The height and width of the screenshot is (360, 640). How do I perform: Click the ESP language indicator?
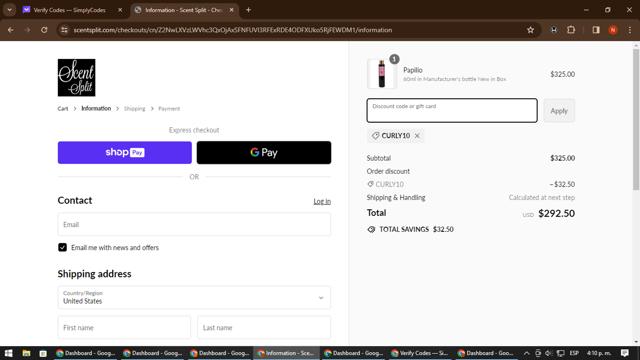click(x=574, y=353)
